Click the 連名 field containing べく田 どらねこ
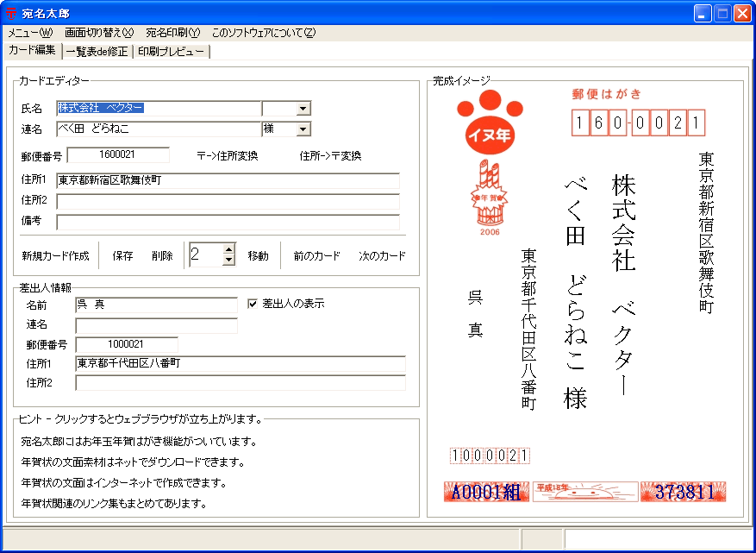 (x=159, y=129)
